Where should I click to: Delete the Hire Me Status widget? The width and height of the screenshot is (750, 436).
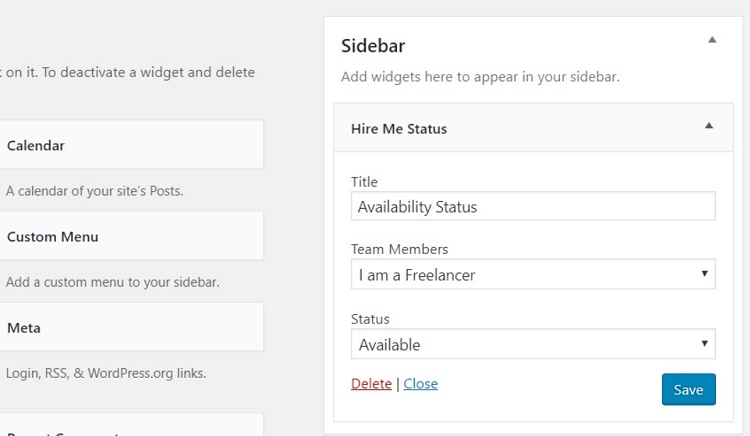tap(371, 384)
